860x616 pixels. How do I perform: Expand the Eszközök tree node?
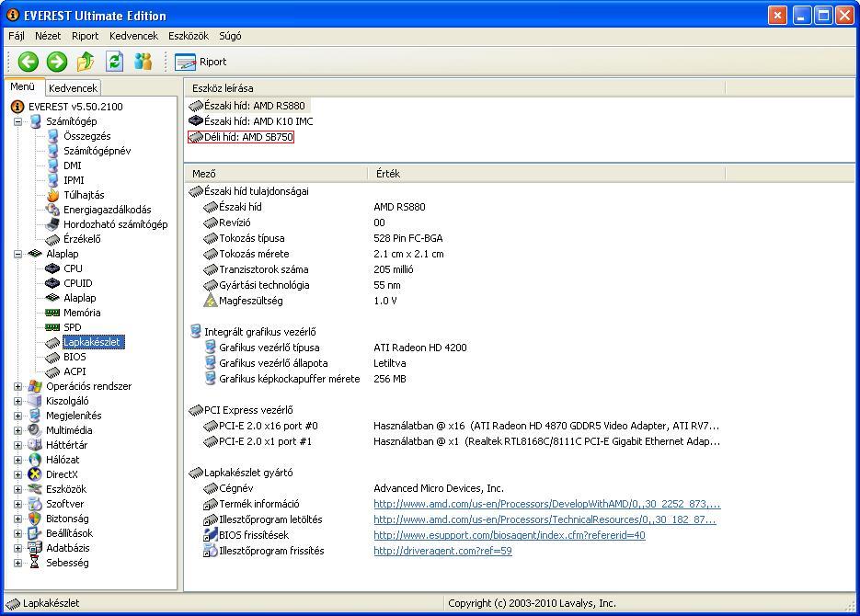18,489
